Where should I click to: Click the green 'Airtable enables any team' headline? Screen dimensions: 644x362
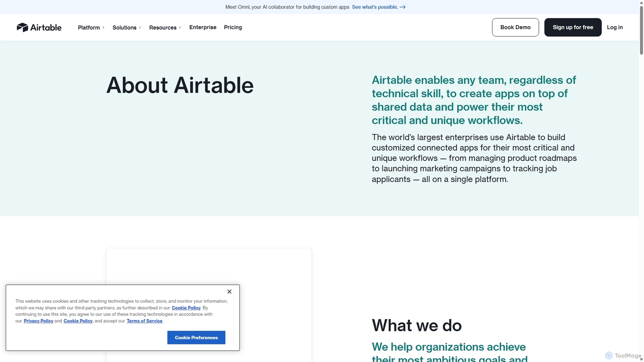(x=474, y=100)
